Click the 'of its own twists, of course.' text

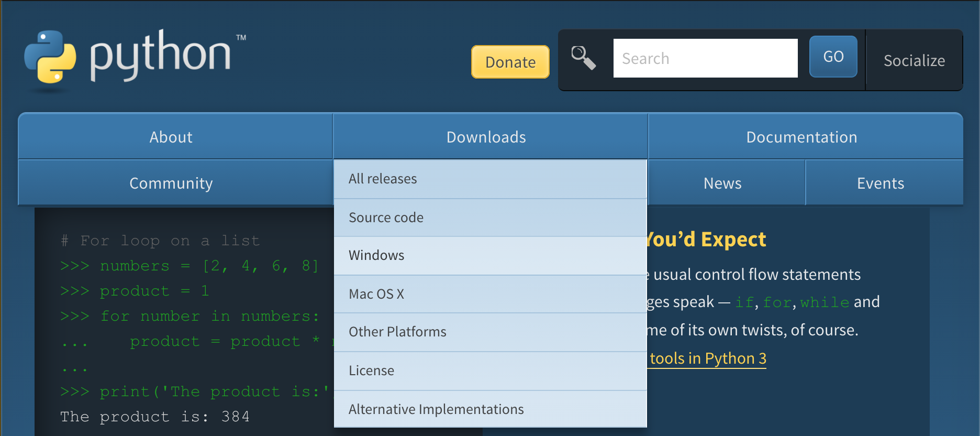click(x=764, y=330)
